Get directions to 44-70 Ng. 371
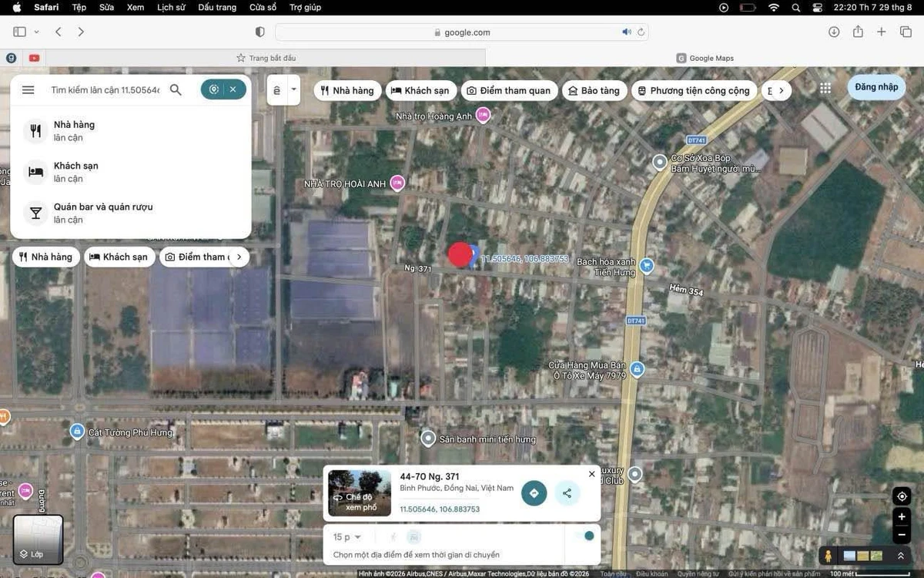Image resolution: width=924 pixels, height=578 pixels. [x=534, y=493]
